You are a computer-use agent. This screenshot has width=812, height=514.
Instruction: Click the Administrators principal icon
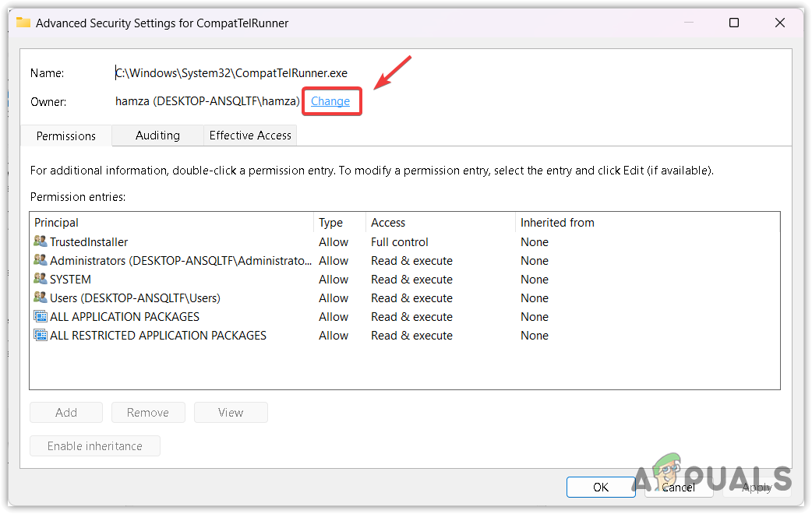41,261
